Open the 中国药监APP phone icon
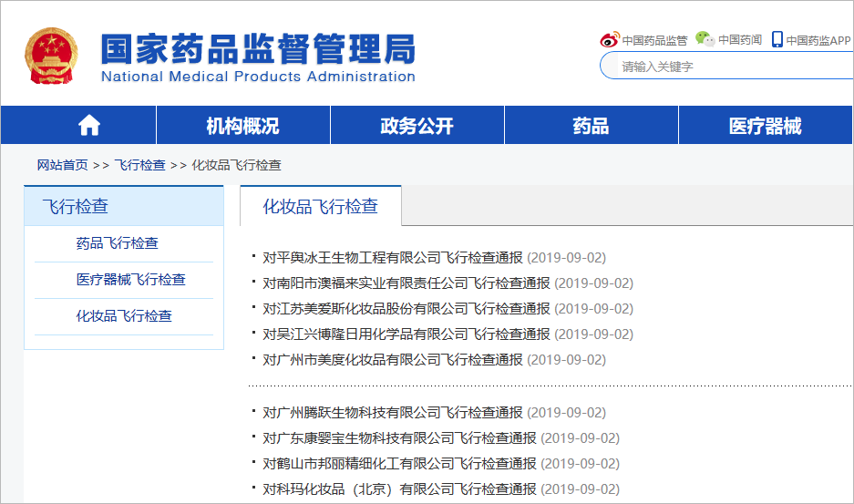The height and width of the screenshot is (504, 854). point(777,39)
